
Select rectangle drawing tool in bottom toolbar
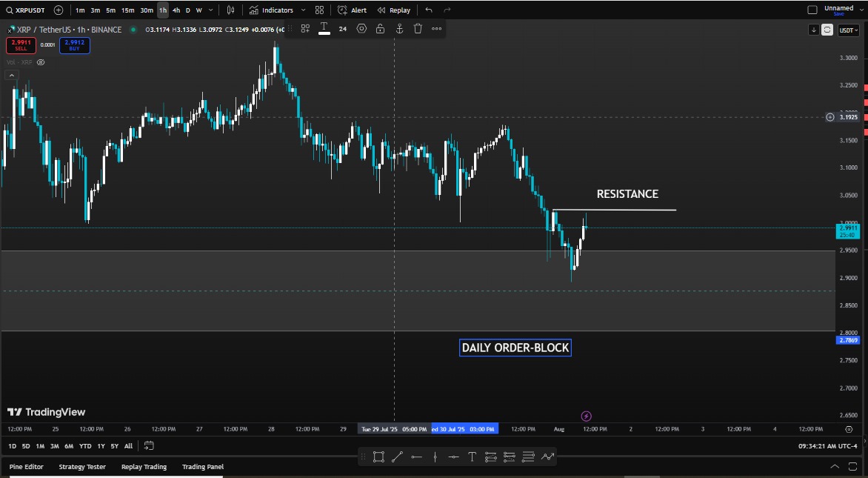point(378,457)
